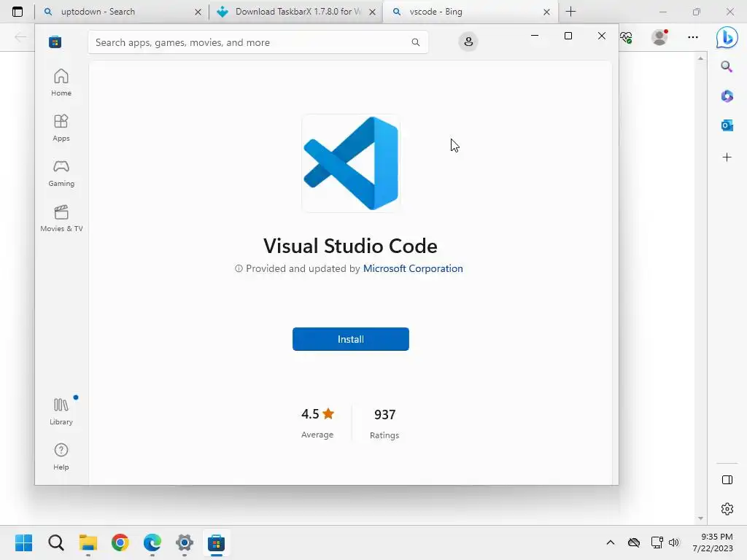The height and width of the screenshot is (560, 747).
Task: Minimize the Microsoft Store window
Action: [x=535, y=36]
